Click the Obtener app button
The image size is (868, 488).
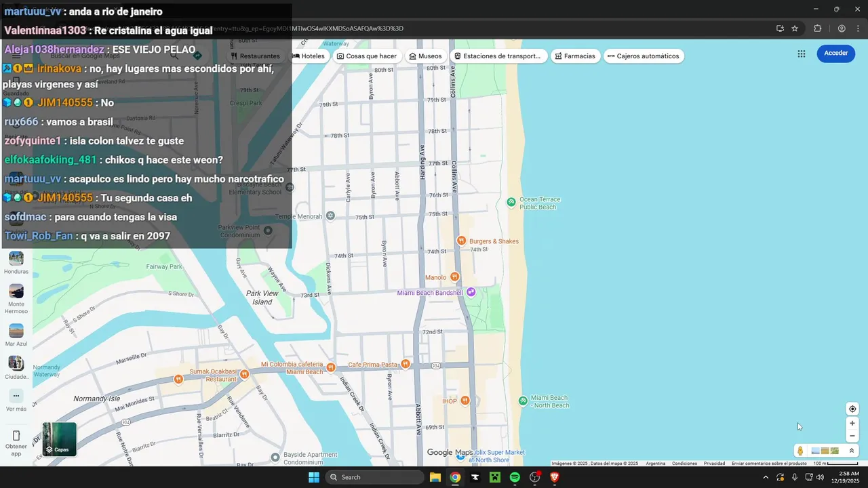pyautogui.click(x=16, y=443)
